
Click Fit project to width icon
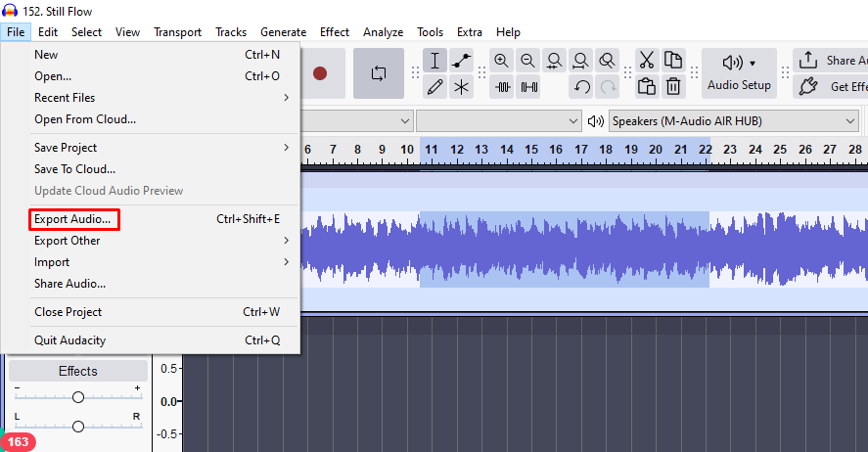pos(580,61)
